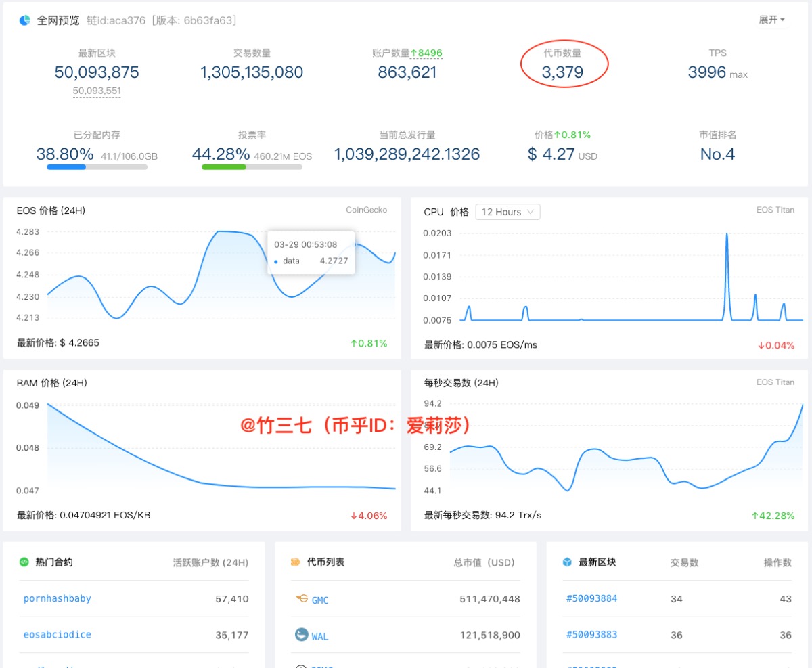The height and width of the screenshot is (668, 812).
Task: Click the token count 3,379
Action: (562, 72)
